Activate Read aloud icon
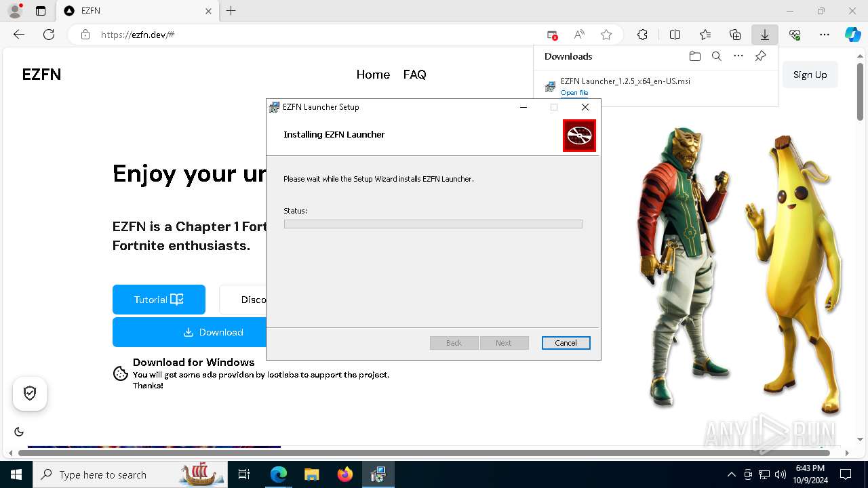 click(x=579, y=35)
